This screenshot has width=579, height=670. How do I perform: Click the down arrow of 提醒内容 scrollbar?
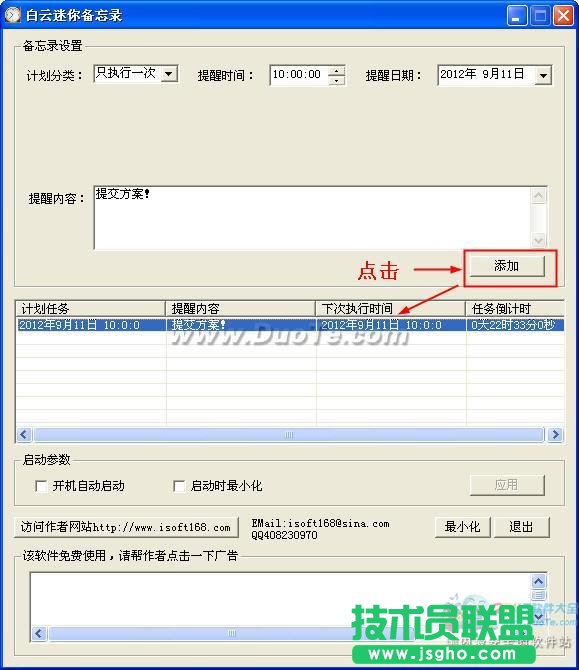538,241
